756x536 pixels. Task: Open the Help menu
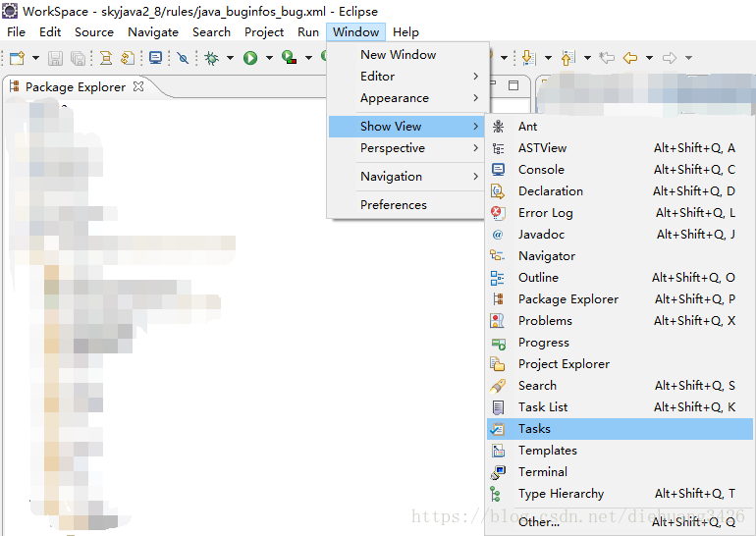405,31
